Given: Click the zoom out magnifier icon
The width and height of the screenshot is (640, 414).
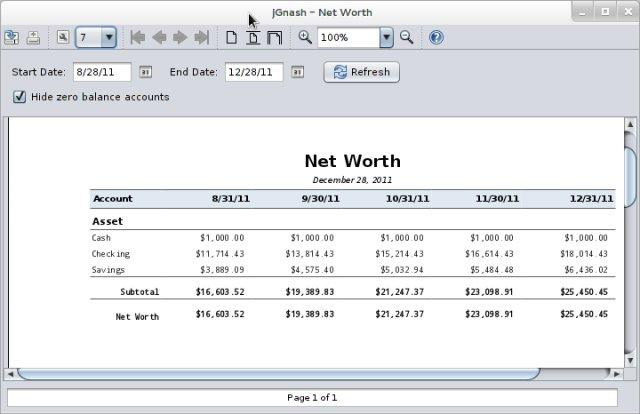Looking at the screenshot, I should [407, 37].
